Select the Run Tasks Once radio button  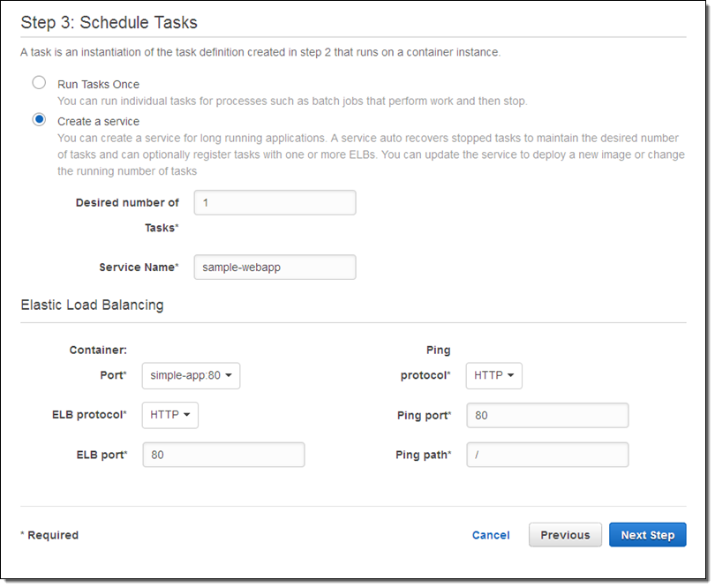(x=39, y=83)
